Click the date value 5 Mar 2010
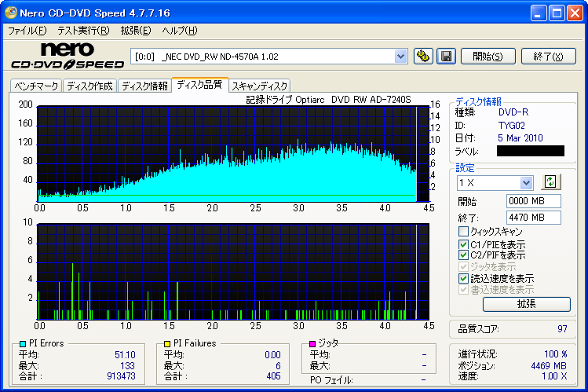588x392 pixels. 520,138
